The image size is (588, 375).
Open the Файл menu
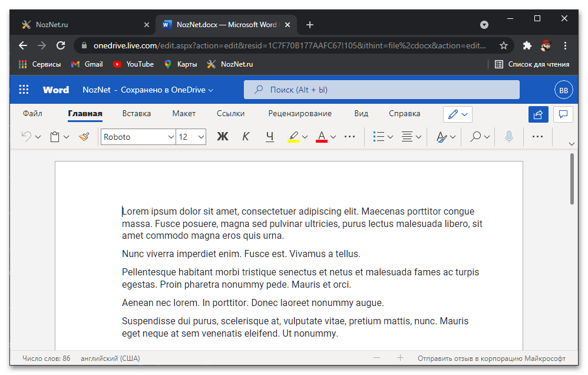tap(32, 113)
